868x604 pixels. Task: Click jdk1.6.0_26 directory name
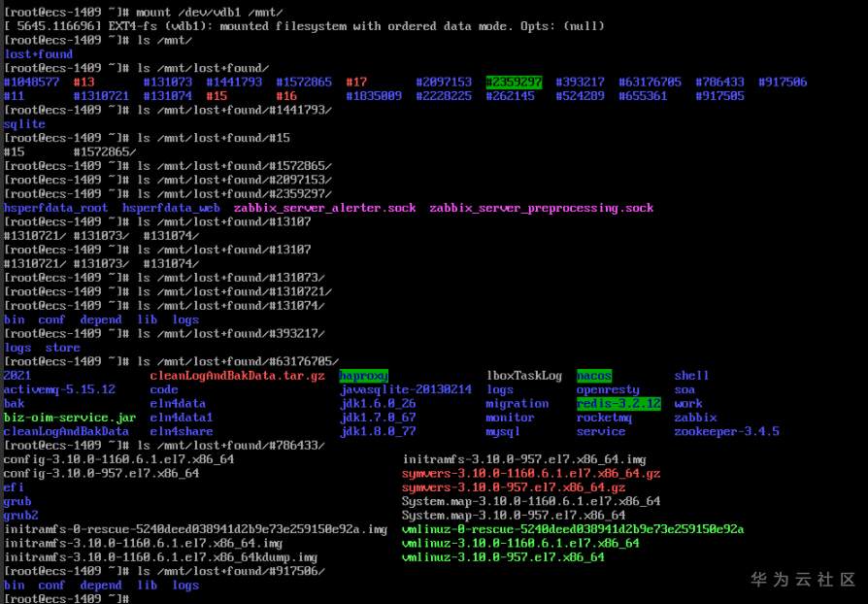click(x=378, y=404)
